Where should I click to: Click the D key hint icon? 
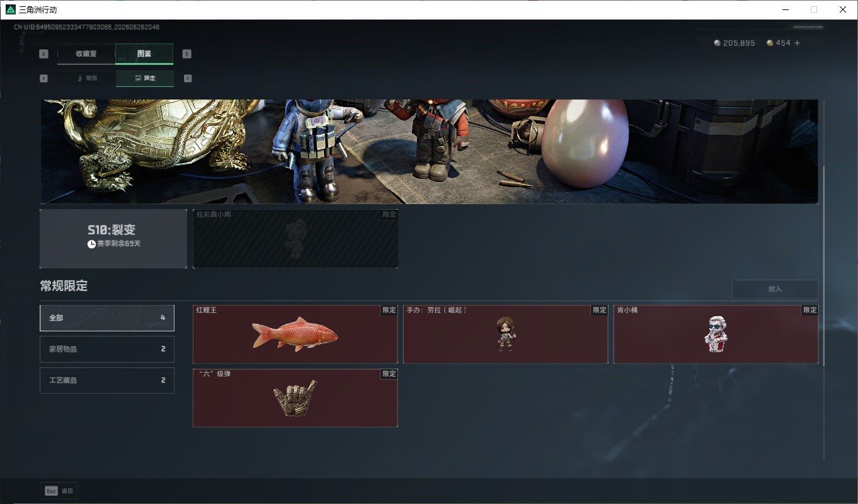point(188,78)
